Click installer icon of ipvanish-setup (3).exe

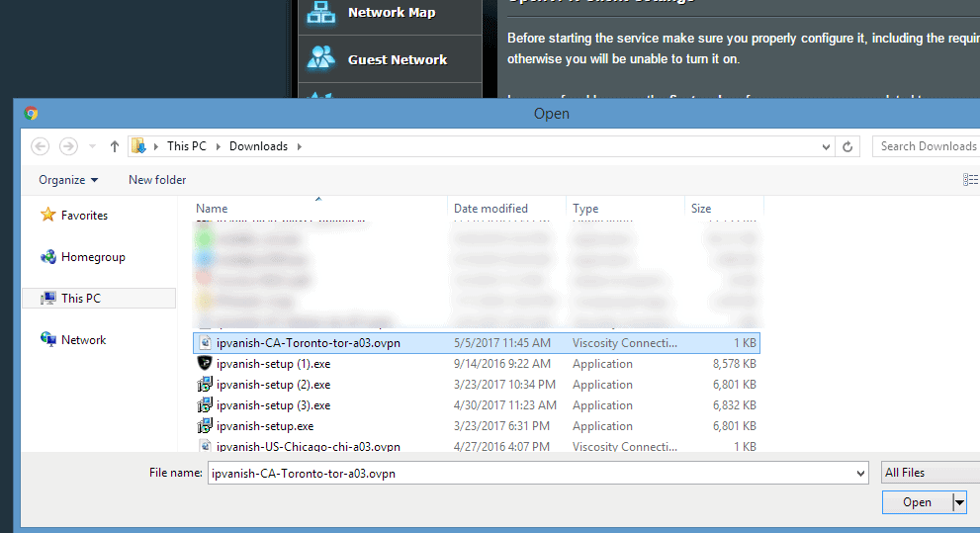(x=205, y=404)
